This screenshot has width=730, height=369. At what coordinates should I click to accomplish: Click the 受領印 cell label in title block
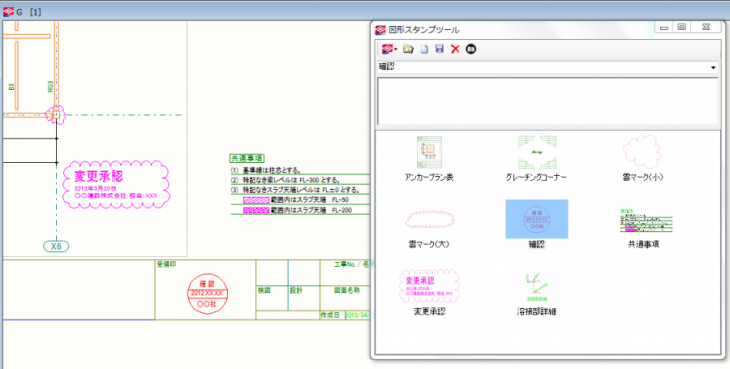tap(167, 264)
